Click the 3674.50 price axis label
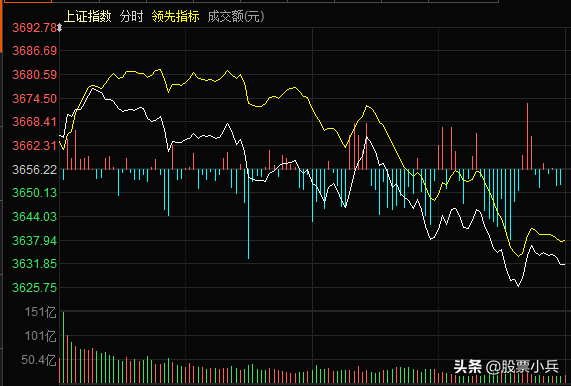 pyautogui.click(x=35, y=98)
